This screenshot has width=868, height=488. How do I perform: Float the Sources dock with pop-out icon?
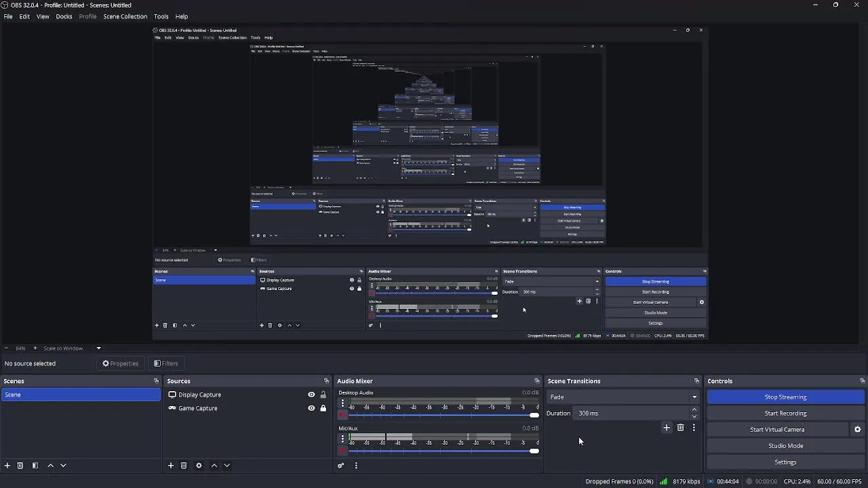(326, 381)
